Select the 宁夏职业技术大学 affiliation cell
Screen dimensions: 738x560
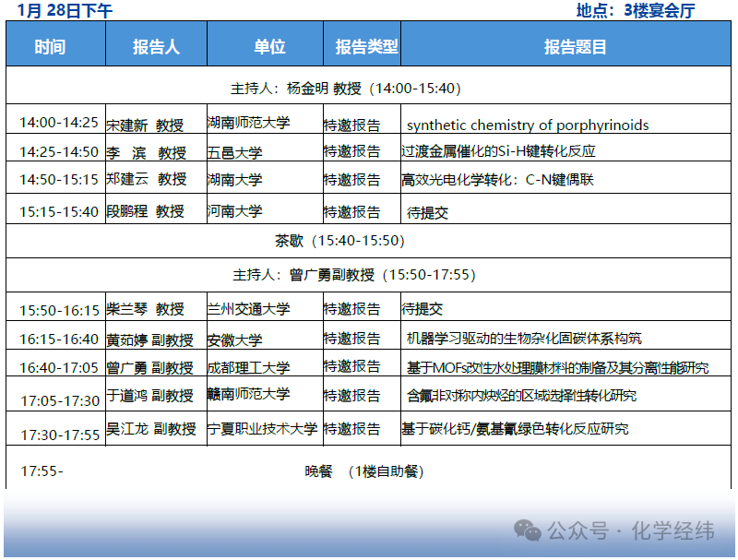(x=262, y=429)
